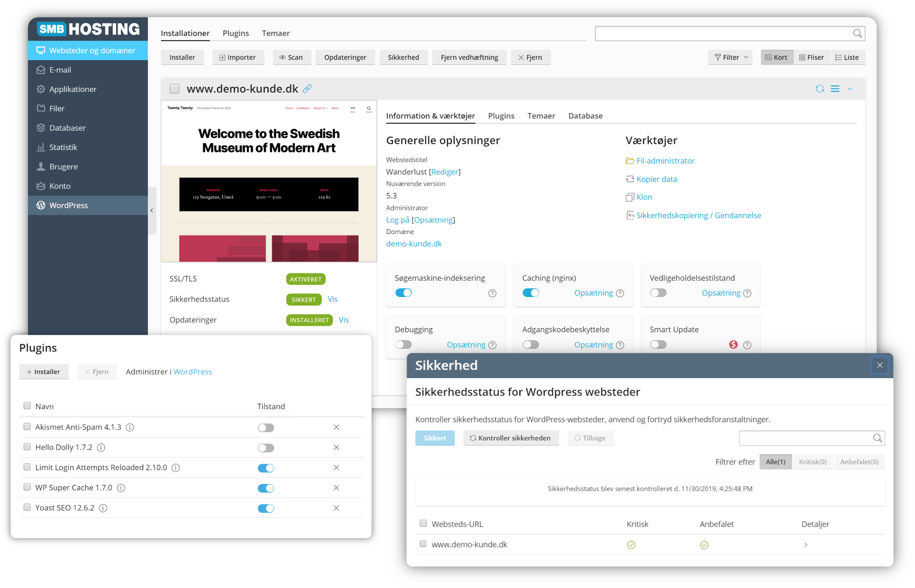The image size is (915, 588).
Task: Click the info icon beside Yoast SEO 12.6.2
Action: coord(103,508)
